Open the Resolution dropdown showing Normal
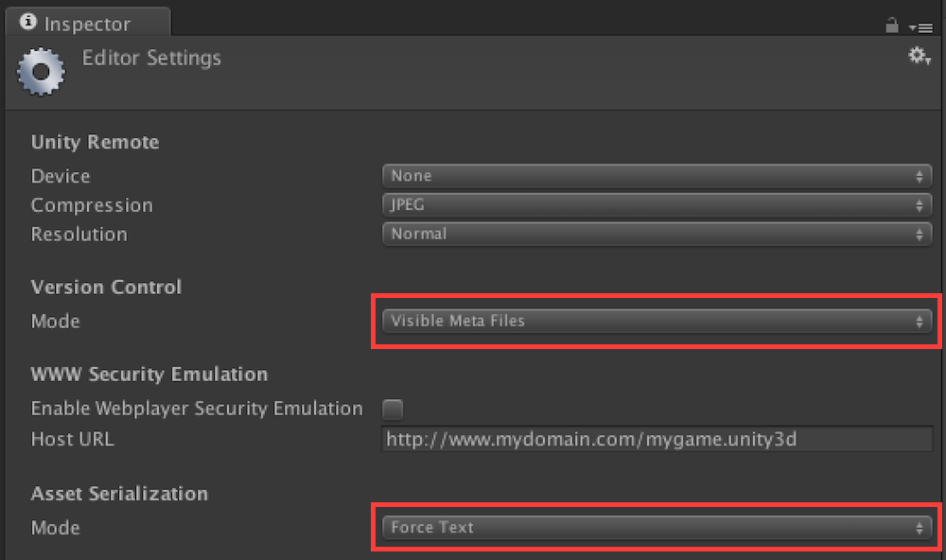This screenshot has width=946, height=560. [x=653, y=234]
